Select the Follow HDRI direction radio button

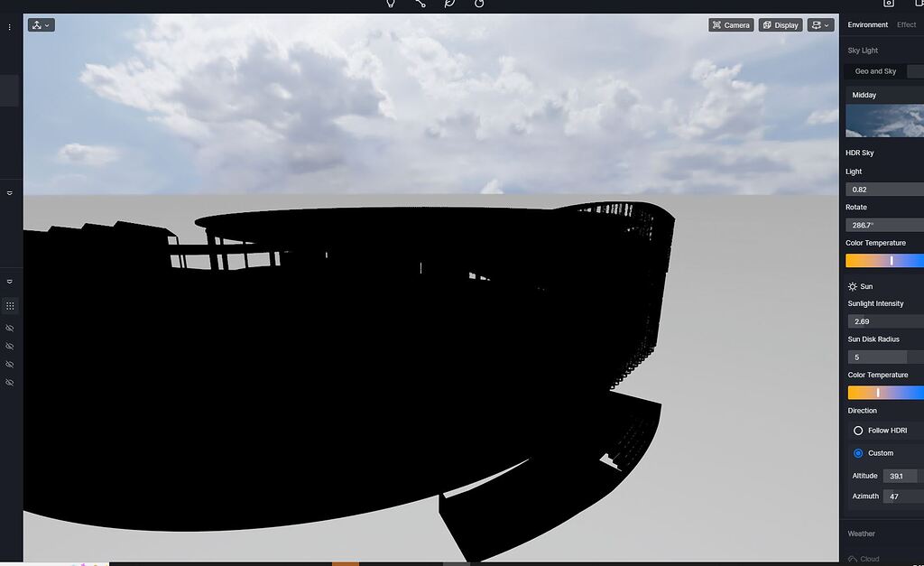click(x=858, y=431)
